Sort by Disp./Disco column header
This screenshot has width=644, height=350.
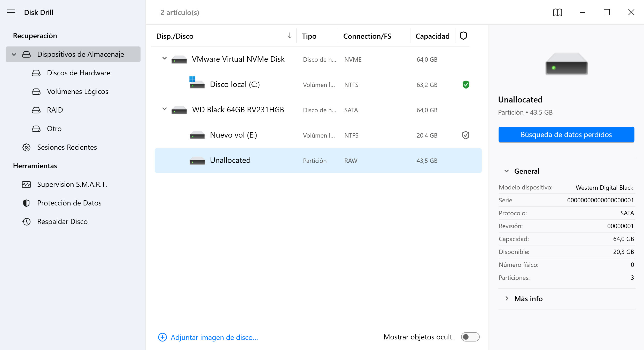coord(175,36)
